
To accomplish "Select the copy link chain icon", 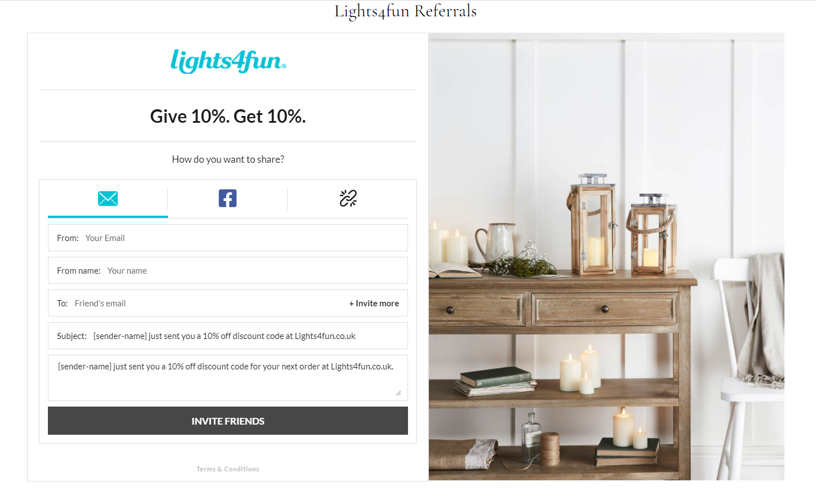I will [x=348, y=198].
